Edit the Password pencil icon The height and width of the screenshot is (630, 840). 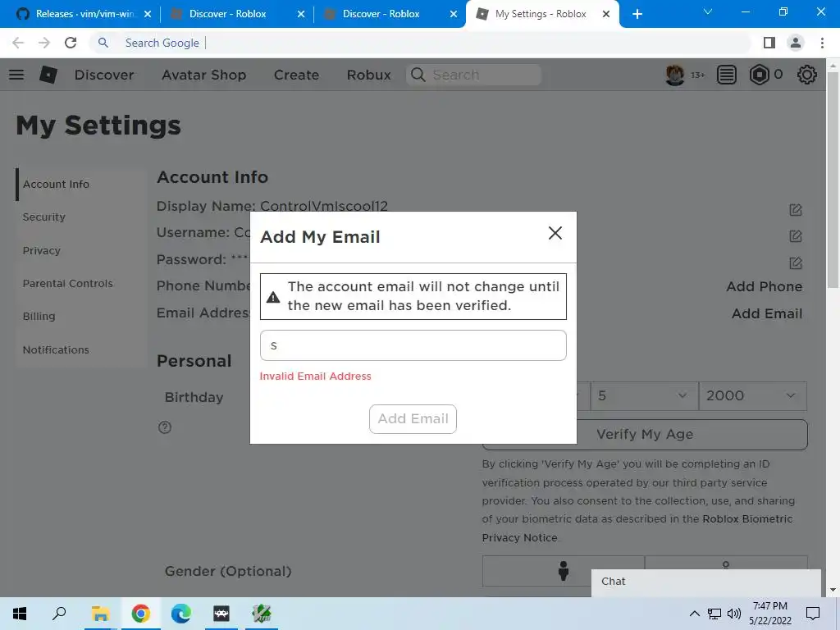pos(796,263)
